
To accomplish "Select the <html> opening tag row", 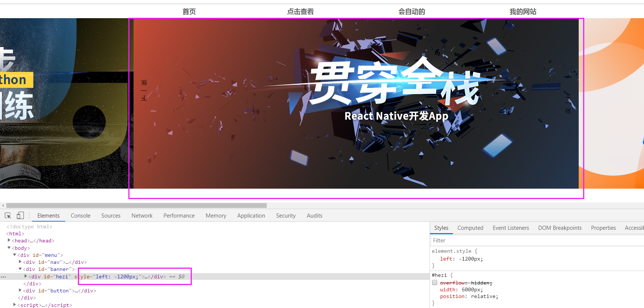I will (x=15, y=234).
